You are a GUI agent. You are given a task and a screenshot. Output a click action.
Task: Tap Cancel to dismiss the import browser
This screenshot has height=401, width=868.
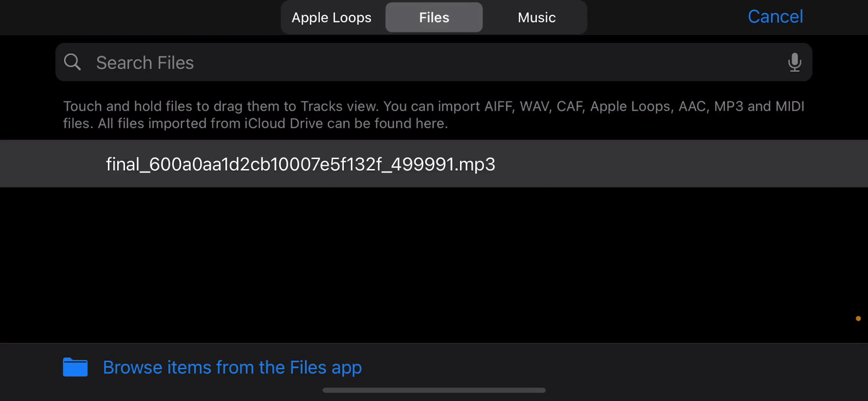pyautogui.click(x=775, y=16)
